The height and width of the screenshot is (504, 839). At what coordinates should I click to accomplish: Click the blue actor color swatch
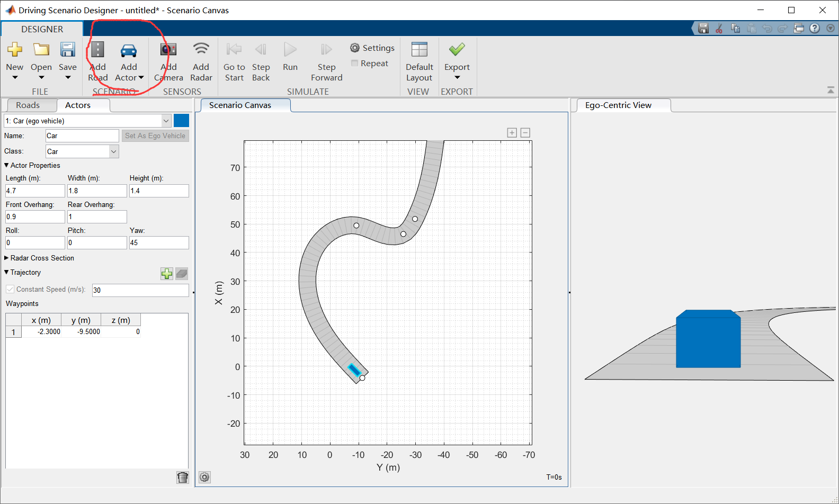181,121
